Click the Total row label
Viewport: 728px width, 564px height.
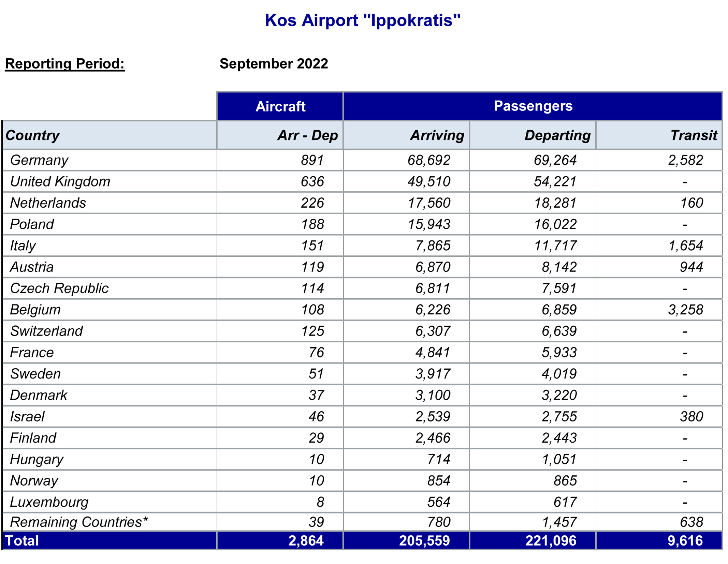pyautogui.click(x=22, y=541)
